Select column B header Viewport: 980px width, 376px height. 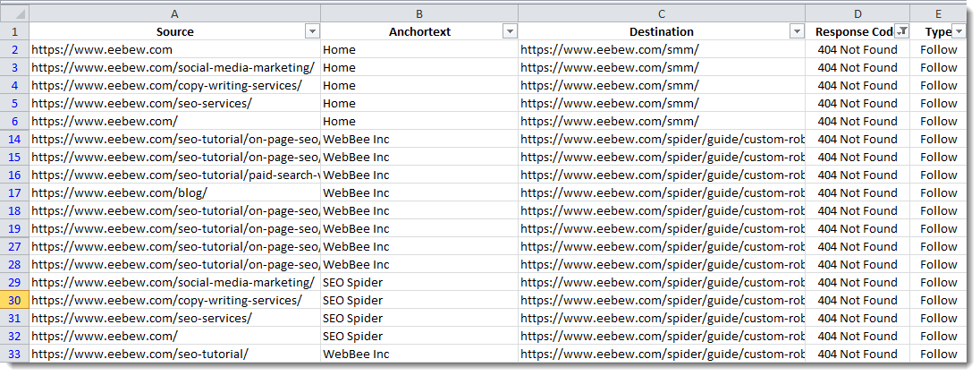coord(419,13)
